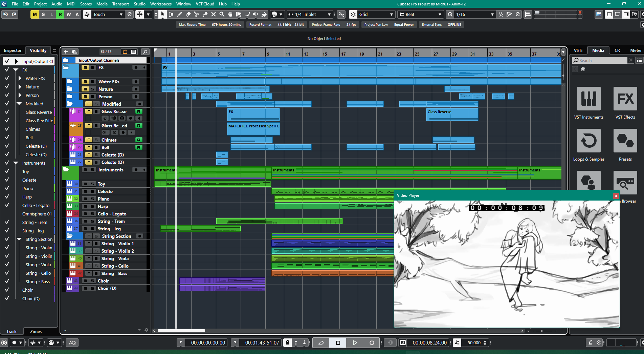Open the Beat grid type dropdown

pyautogui.click(x=420, y=14)
